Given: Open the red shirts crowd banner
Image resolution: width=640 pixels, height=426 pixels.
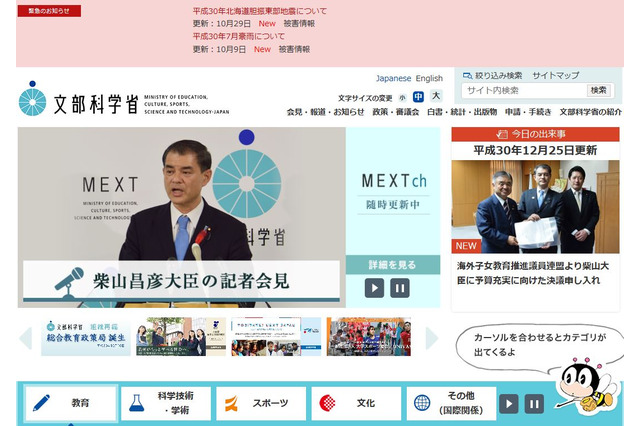Looking at the screenshot, I should tap(369, 337).
